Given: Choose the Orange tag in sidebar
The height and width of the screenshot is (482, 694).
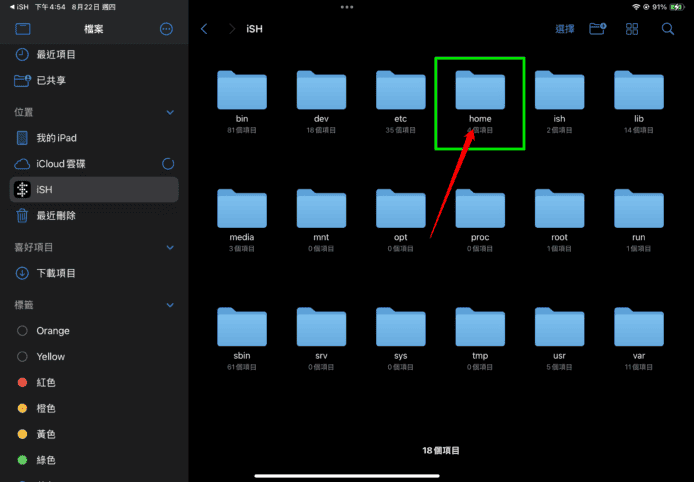Looking at the screenshot, I should click(52, 330).
